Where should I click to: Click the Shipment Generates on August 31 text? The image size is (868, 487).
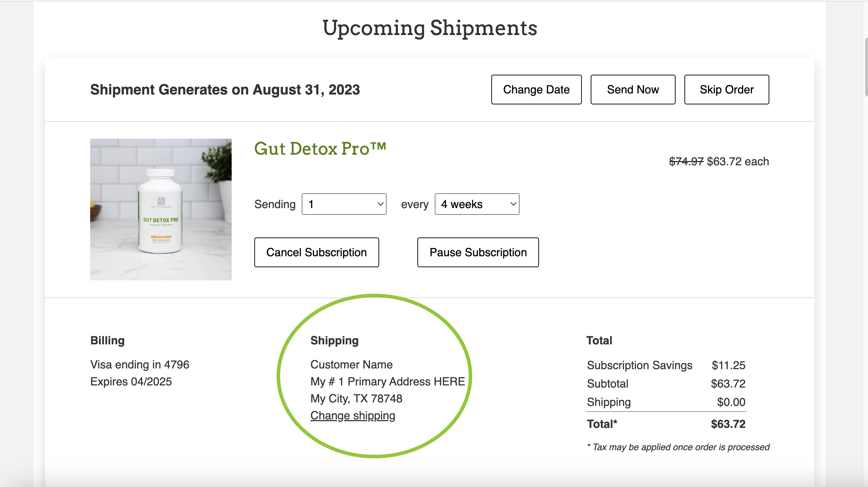pyautogui.click(x=225, y=90)
